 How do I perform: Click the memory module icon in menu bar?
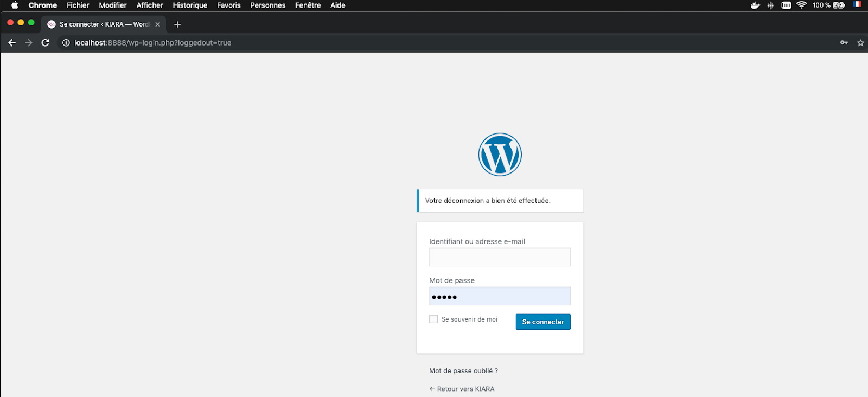point(786,5)
